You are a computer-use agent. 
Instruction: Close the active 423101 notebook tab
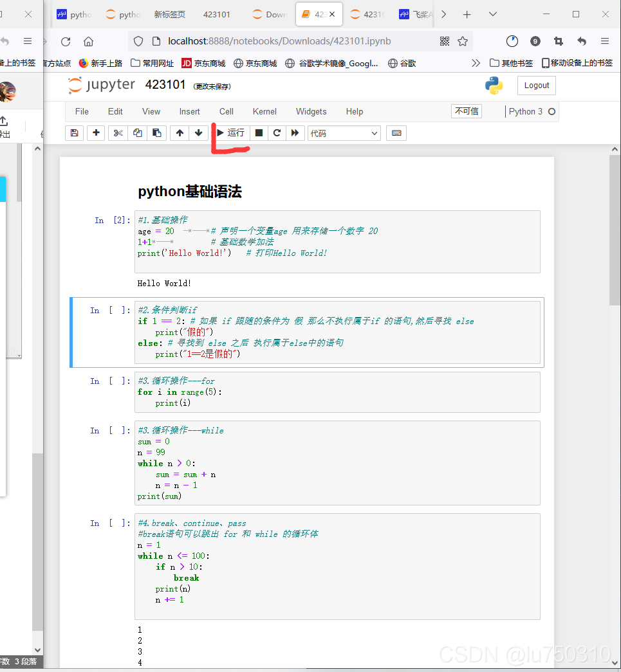click(x=332, y=15)
